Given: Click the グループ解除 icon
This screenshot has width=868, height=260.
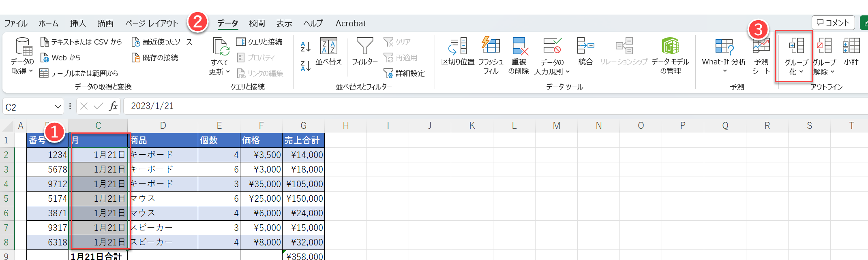Looking at the screenshot, I should [824, 46].
